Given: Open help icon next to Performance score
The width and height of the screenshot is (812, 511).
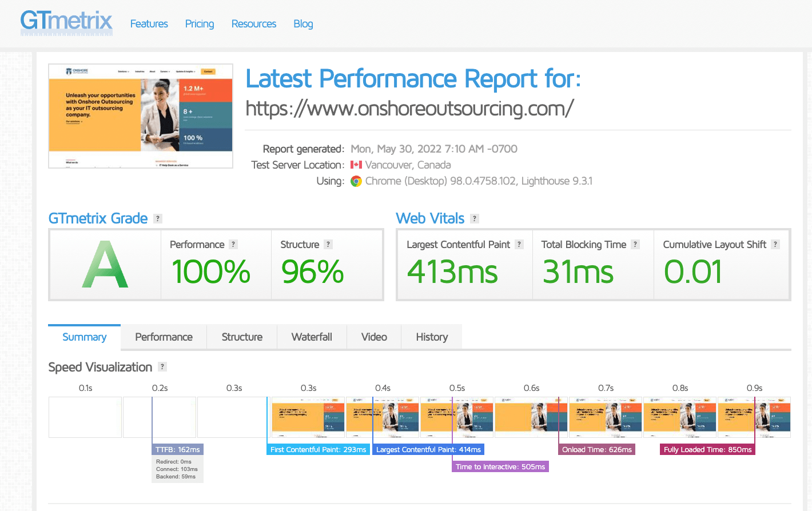Looking at the screenshot, I should [233, 244].
